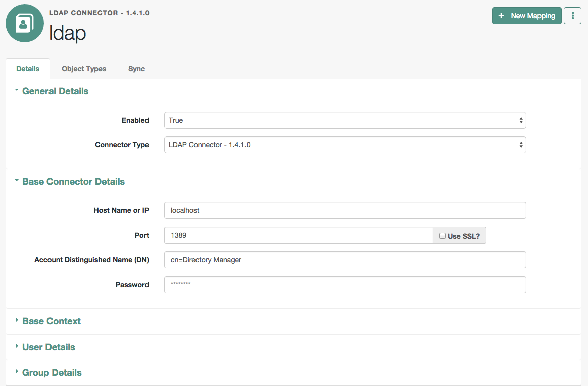Click the 'Port' field label

click(x=142, y=235)
